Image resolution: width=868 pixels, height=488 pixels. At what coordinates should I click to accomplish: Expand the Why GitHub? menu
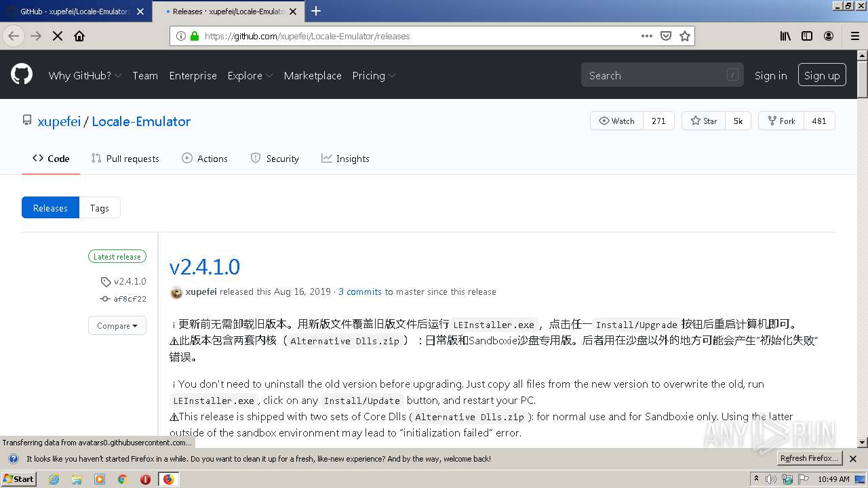click(x=85, y=75)
